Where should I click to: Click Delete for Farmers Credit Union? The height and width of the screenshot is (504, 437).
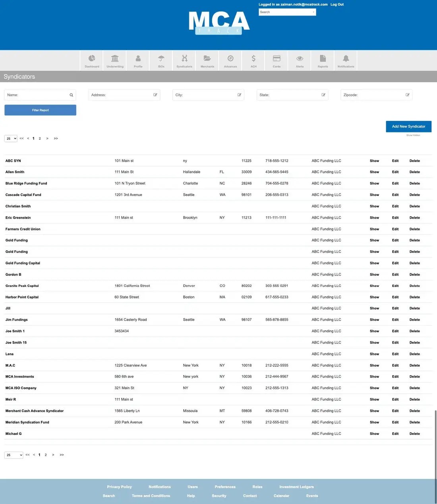point(415,229)
